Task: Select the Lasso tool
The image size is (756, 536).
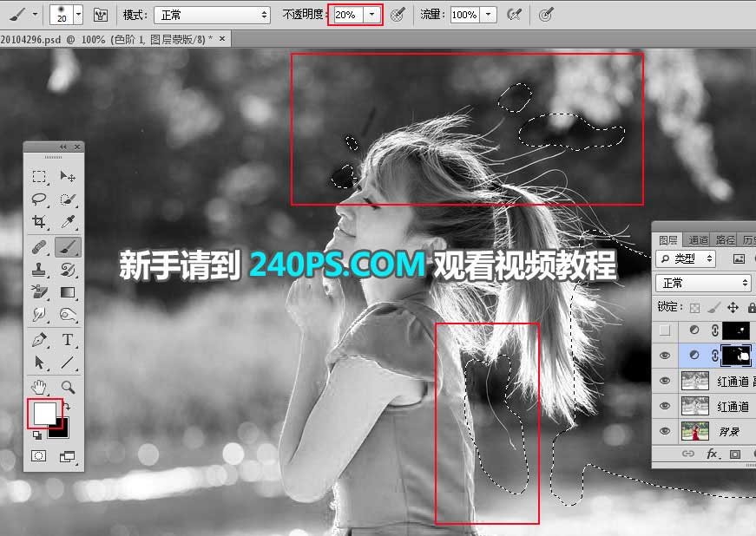Action: pyautogui.click(x=40, y=199)
